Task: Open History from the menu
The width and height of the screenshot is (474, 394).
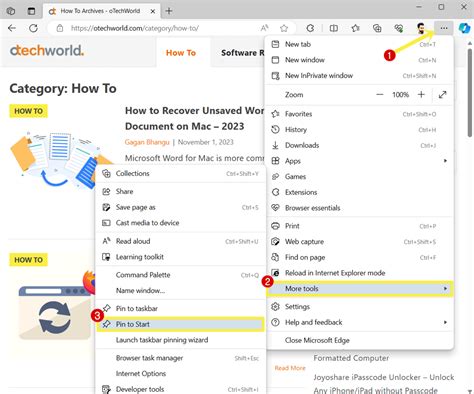Action: 359,130
